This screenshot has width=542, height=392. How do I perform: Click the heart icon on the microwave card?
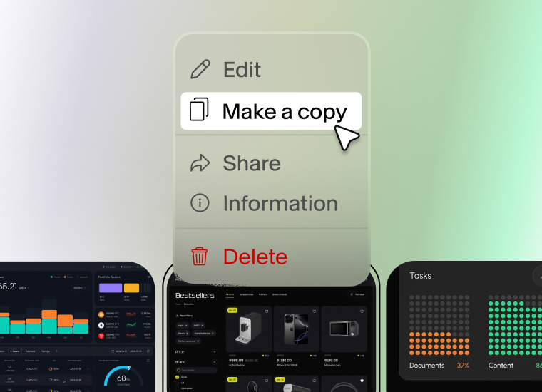tap(362, 311)
